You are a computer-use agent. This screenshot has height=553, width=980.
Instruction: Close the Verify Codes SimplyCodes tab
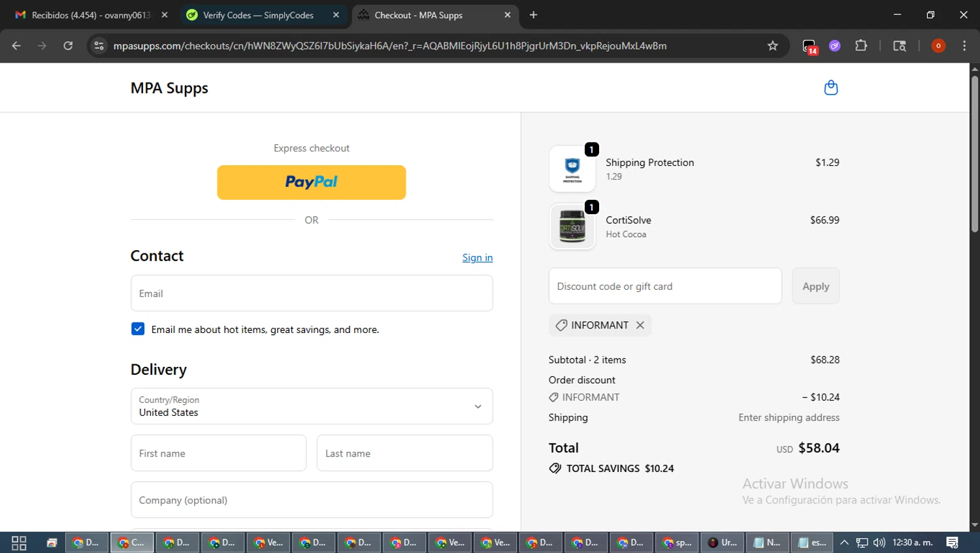tap(336, 15)
